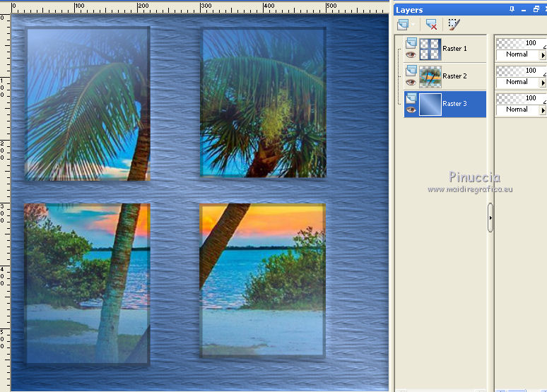
Task: Click Raster 1 layer type icon
Action: 411,43
